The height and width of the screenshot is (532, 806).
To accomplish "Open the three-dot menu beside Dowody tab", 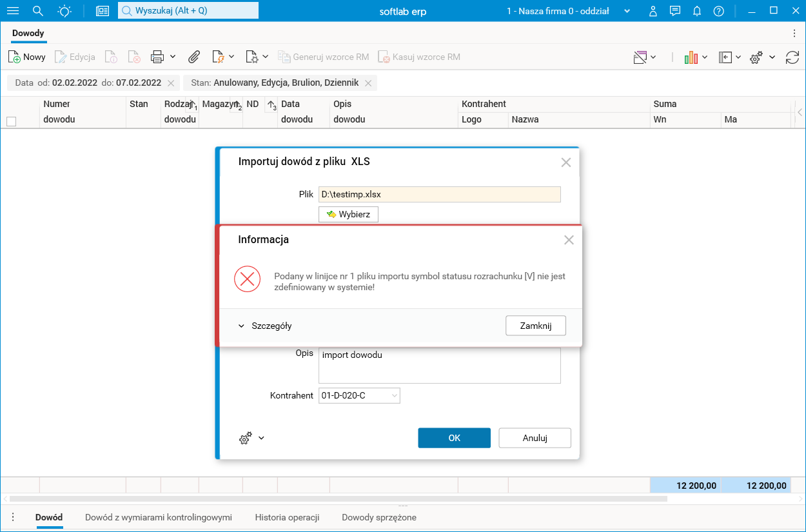I will (x=794, y=33).
